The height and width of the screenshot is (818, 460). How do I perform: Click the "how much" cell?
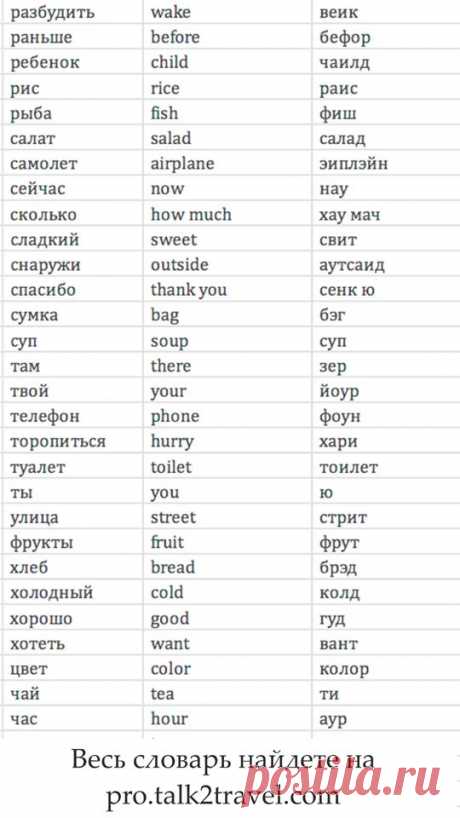tap(191, 214)
